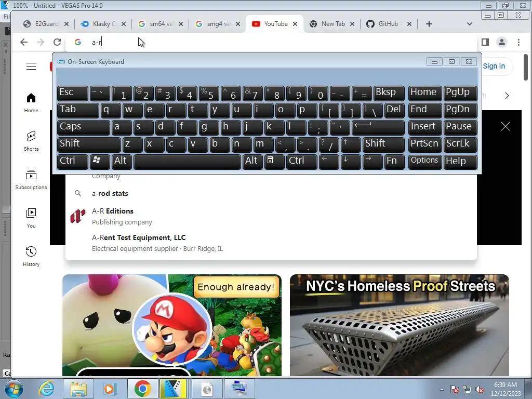This screenshot has height=399, width=532.
Task: Open Internet Explorer from the taskbar
Action: (46, 389)
